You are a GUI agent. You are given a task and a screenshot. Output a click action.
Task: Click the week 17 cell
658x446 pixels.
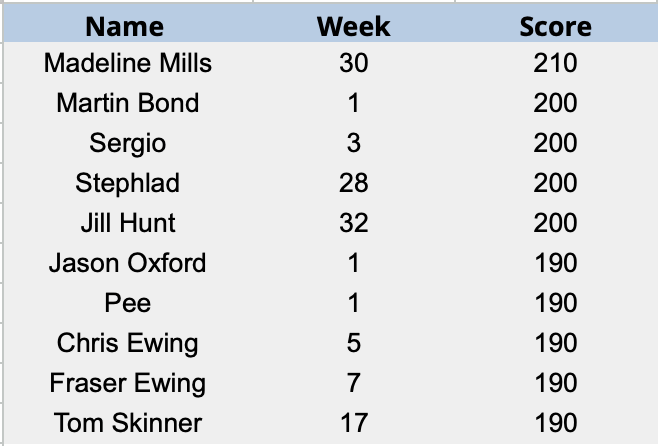(353, 423)
